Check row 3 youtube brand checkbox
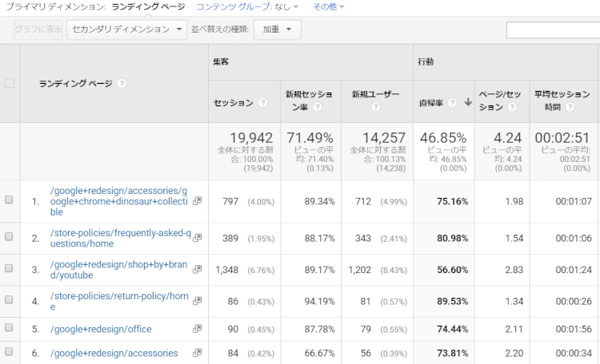The image size is (600, 364). pos(9,268)
